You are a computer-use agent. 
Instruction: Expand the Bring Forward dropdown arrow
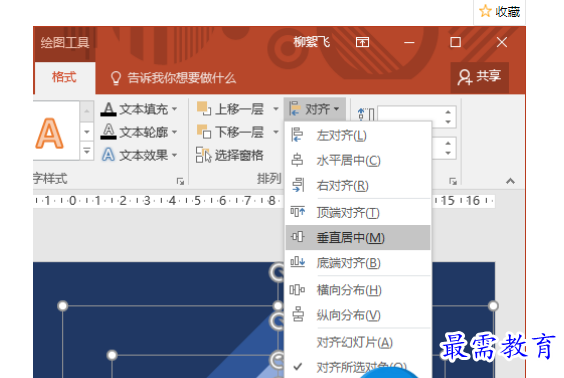pos(276,109)
